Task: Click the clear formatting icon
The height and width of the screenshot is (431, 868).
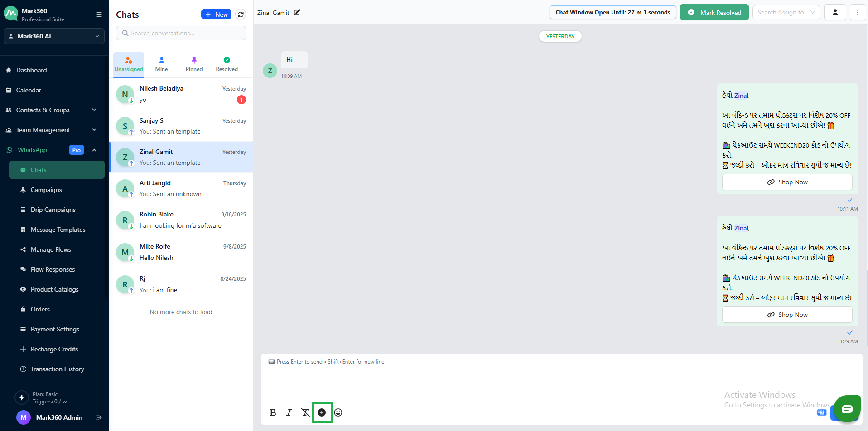Action: 305,412
